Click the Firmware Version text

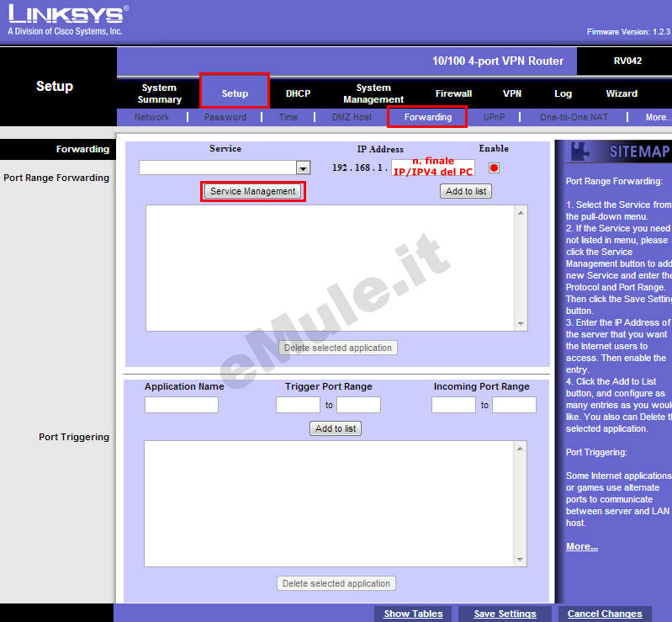(628, 32)
